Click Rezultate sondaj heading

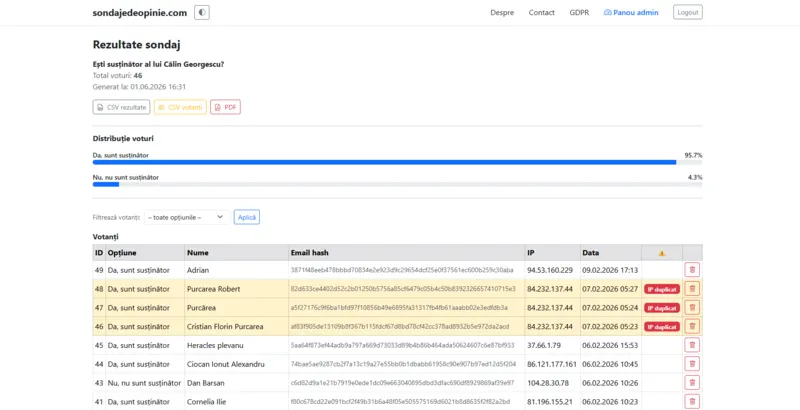[x=136, y=44]
